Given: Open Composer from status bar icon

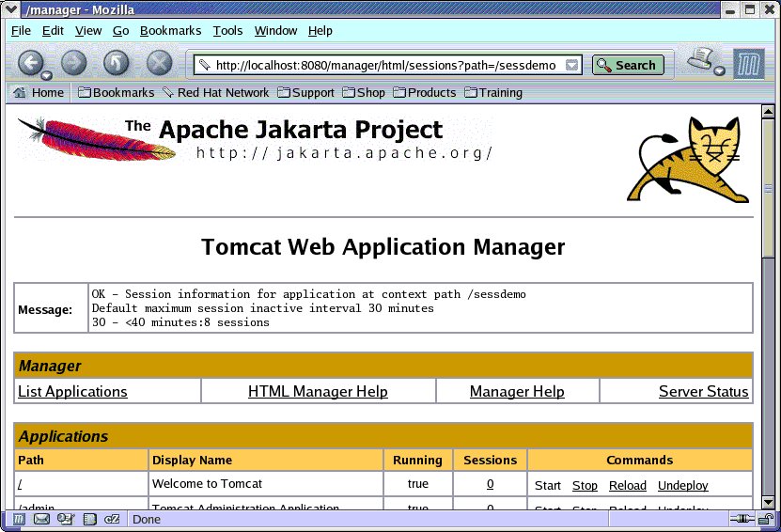Looking at the screenshot, I should (66, 520).
